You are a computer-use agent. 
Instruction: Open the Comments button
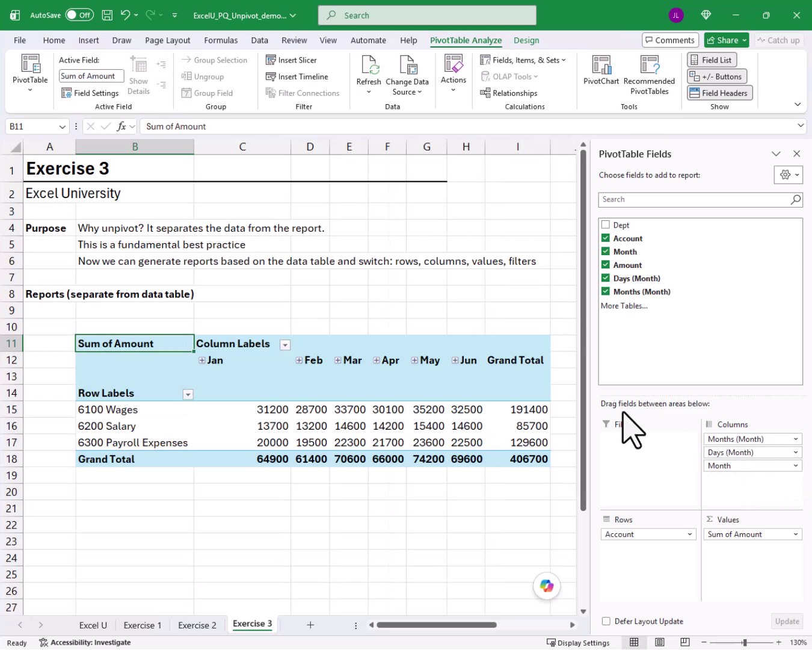[670, 40]
